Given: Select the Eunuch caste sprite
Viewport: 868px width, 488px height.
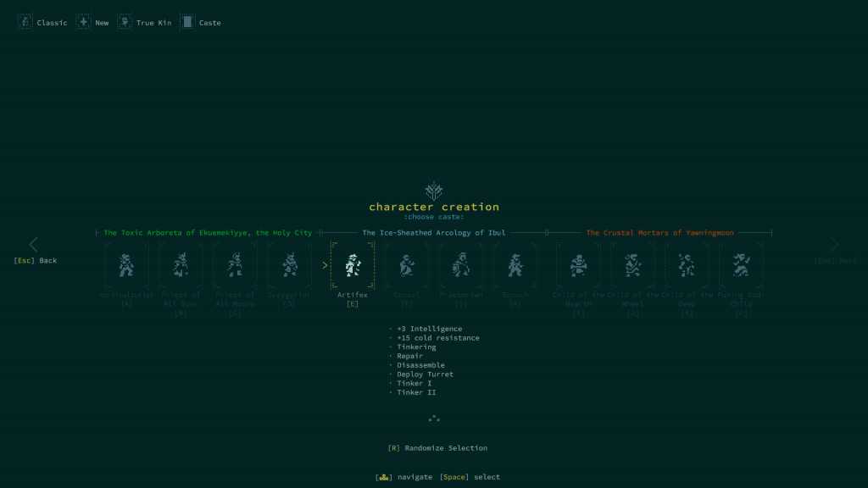Looking at the screenshot, I should tap(515, 265).
